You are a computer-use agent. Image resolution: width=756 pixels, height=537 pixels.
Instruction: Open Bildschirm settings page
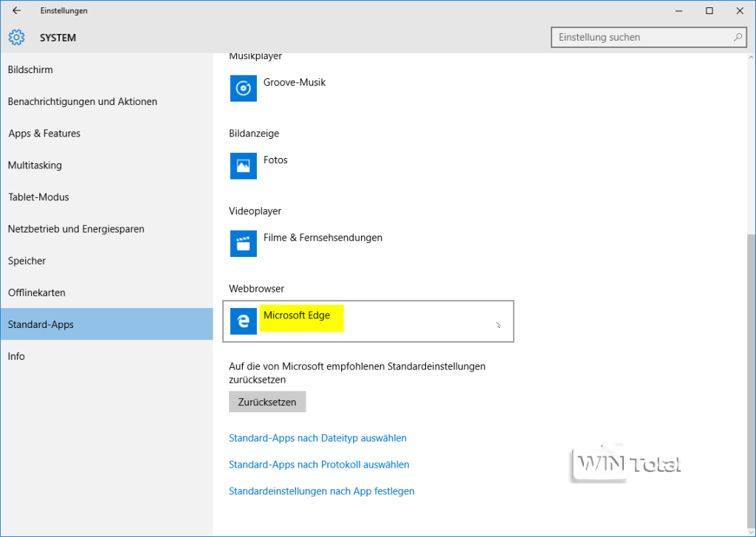[106, 69]
